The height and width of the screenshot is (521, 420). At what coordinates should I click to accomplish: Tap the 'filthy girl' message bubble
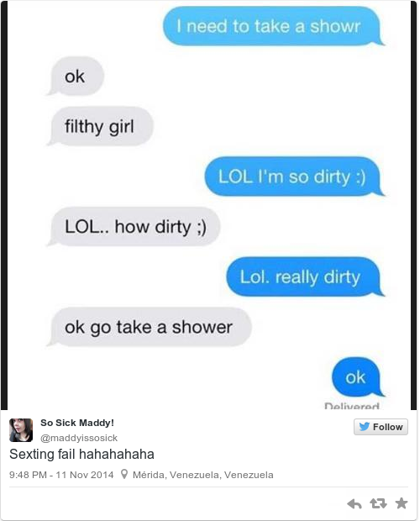pos(100,126)
